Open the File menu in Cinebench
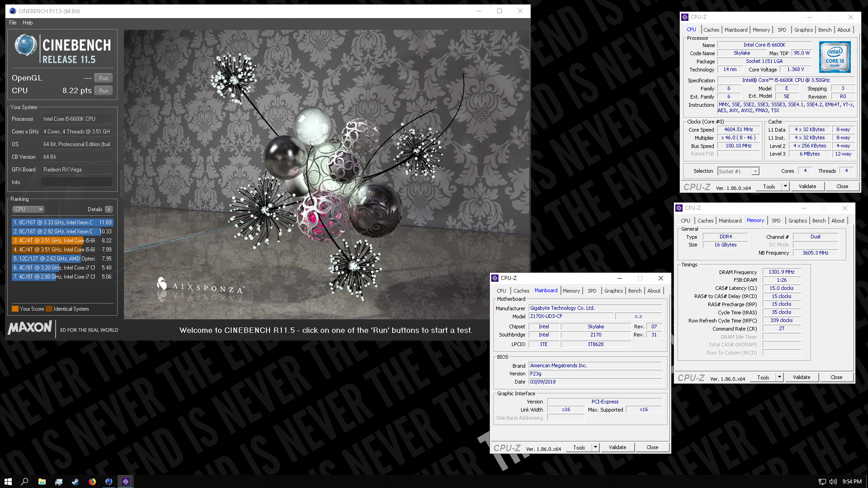The width and height of the screenshot is (868, 488). tap(13, 23)
